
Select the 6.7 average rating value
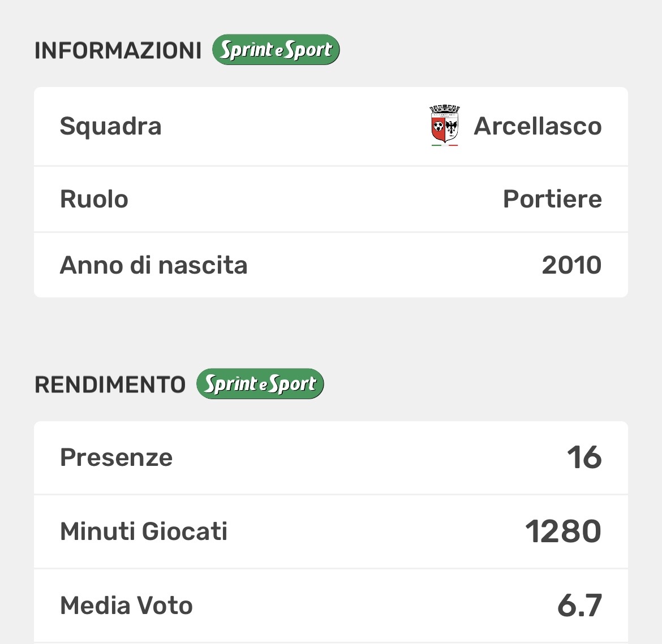click(x=579, y=606)
